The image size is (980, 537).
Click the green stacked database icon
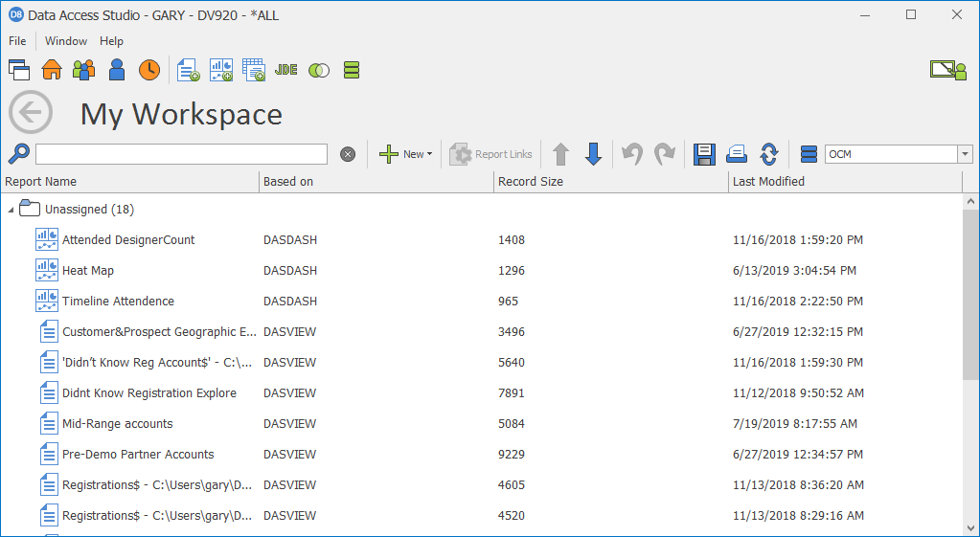coord(352,70)
